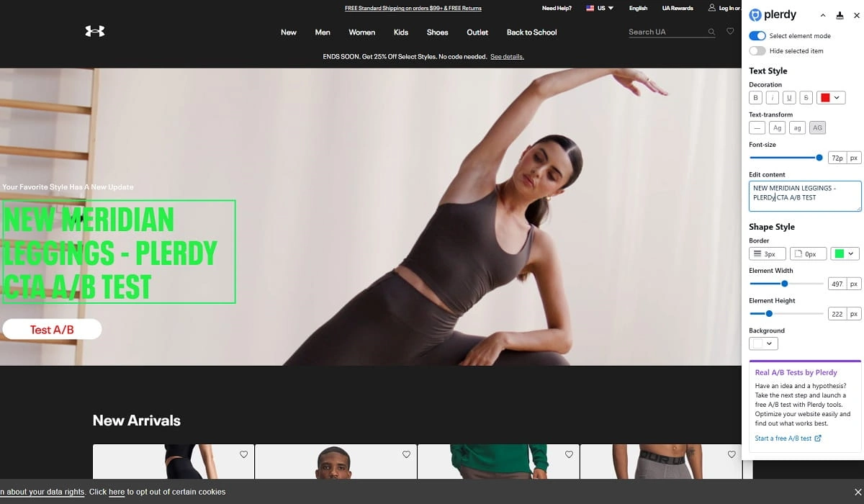The width and height of the screenshot is (864, 504).
Task: Click inside the Edit content textarea
Action: [805, 196]
